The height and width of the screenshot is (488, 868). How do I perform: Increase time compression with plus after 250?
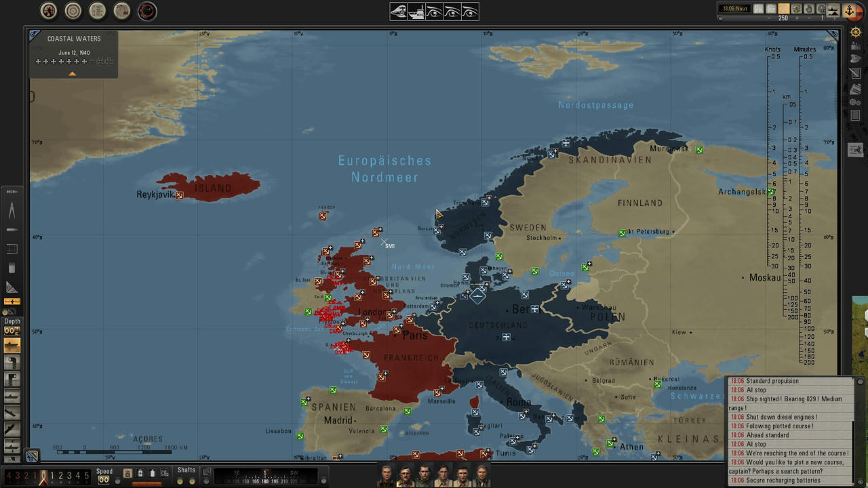pyautogui.click(x=797, y=18)
